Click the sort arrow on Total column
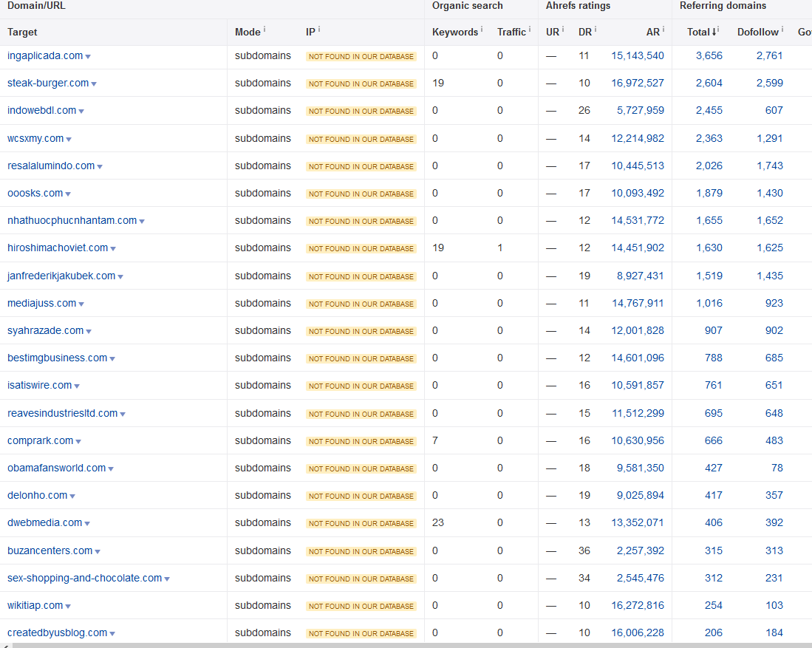The width and height of the screenshot is (812, 648). click(714, 32)
